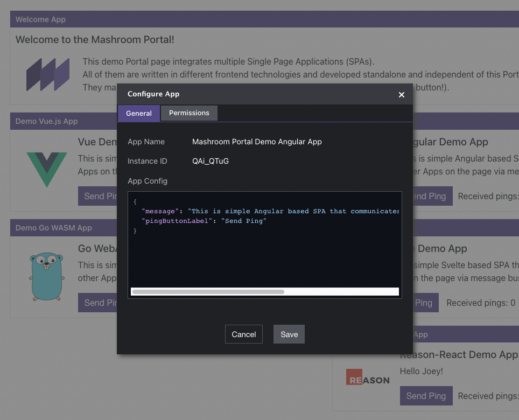Viewport: 519px width, 420px height.
Task: Click App Name value Mashroom Portal Demo Angular App
Action: 257,142
